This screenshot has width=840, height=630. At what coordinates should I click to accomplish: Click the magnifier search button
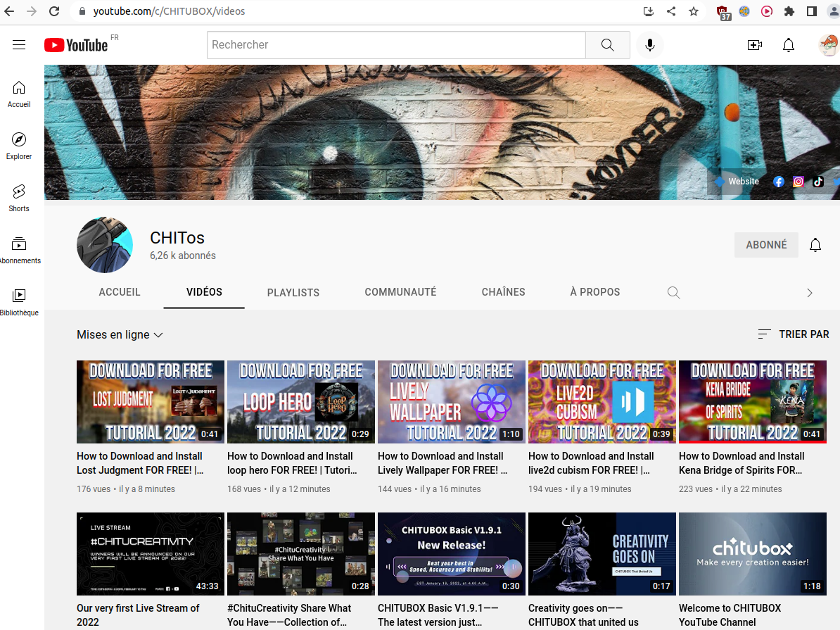608,45
